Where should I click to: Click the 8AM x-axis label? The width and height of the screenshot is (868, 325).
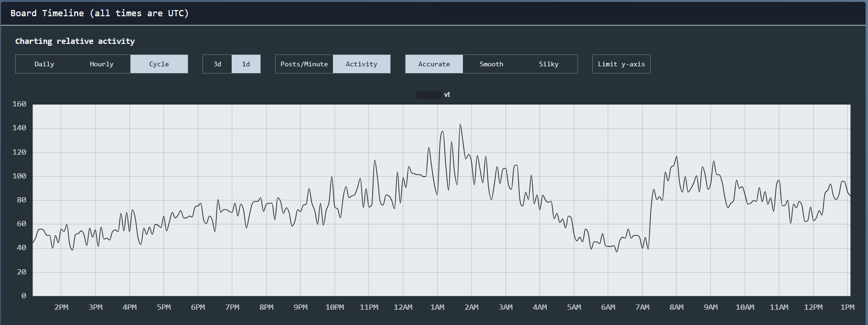(x=676, y=307)
